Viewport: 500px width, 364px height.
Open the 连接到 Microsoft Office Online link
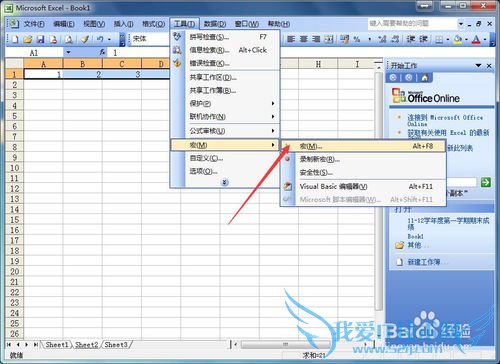coord(445,120)
